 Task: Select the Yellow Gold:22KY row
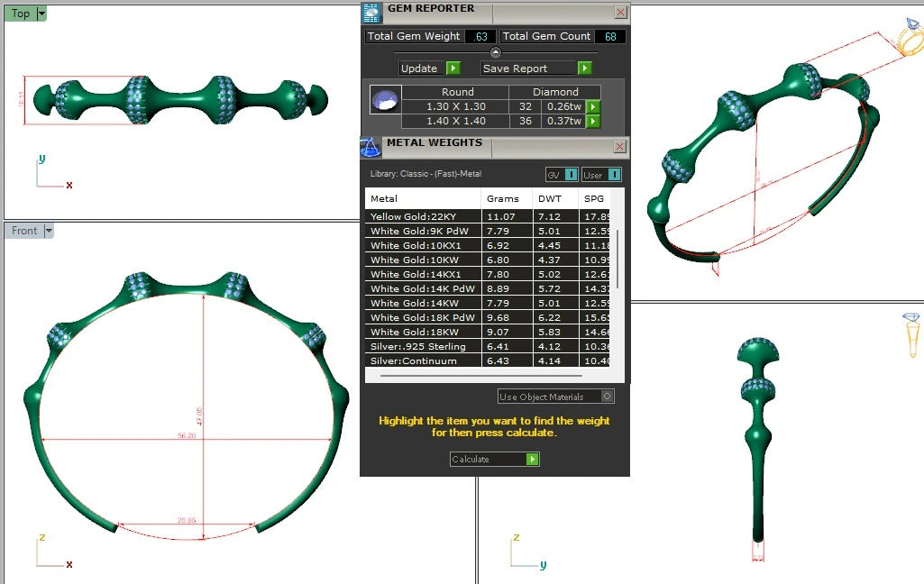[488, 216]
